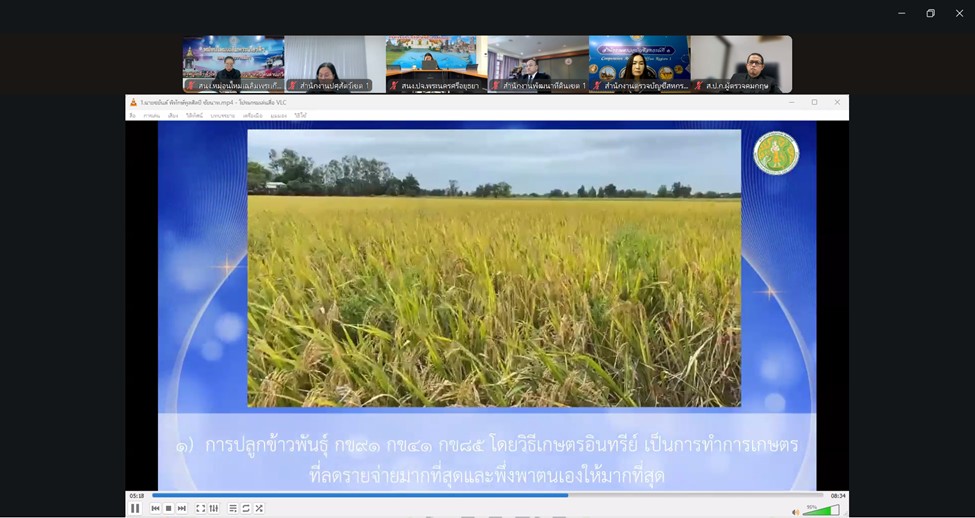The width and height of the screenshot is (975, 518).
Task: Skip to next media in VLC
Action: [x=182, y=509]
